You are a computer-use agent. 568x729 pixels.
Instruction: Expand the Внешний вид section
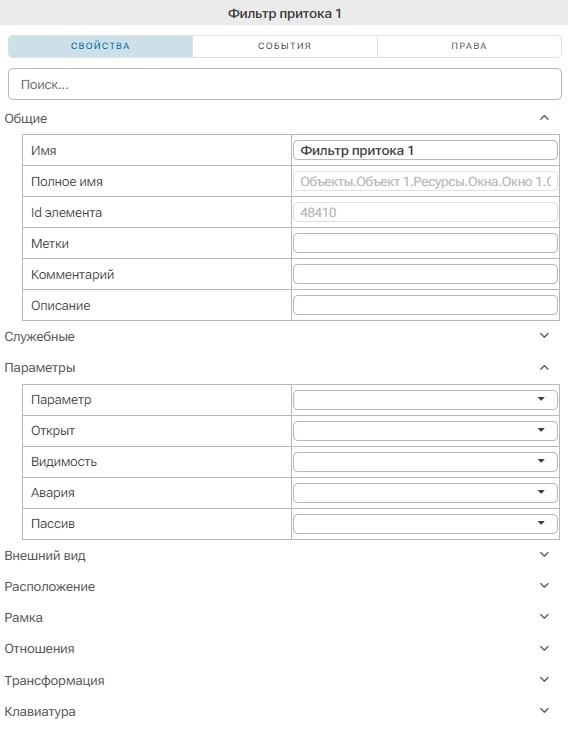pos(544,555)
